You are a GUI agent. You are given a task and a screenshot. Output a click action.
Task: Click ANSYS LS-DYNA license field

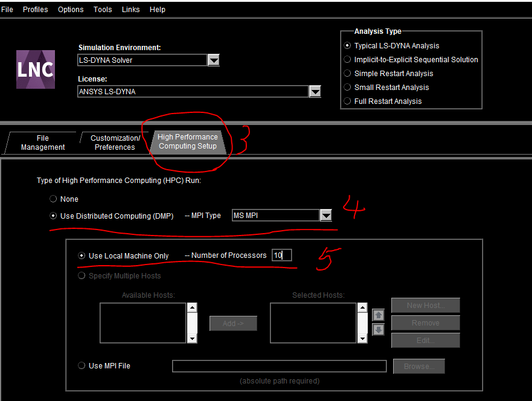tap(193, 92)
